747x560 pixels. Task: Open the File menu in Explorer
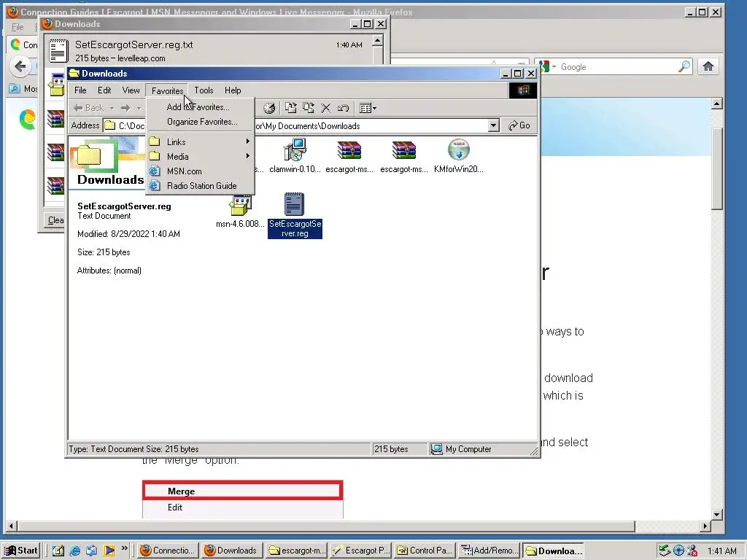click(80, 90)
